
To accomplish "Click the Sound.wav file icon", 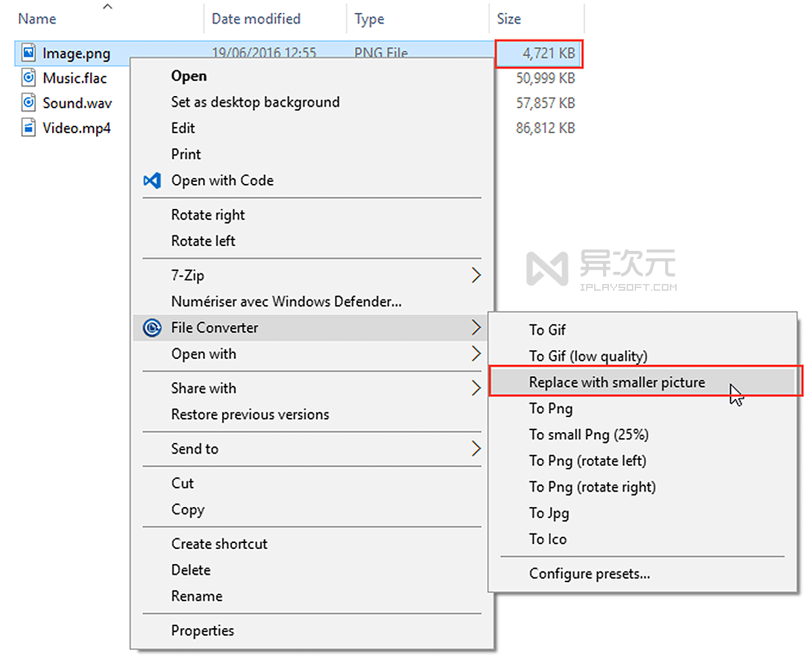I will (x=27, y=103).
